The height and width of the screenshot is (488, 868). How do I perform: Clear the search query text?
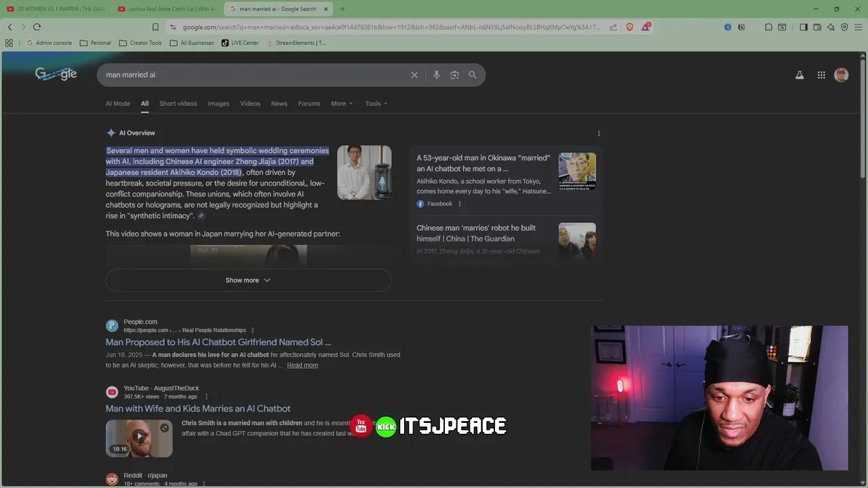414,75
